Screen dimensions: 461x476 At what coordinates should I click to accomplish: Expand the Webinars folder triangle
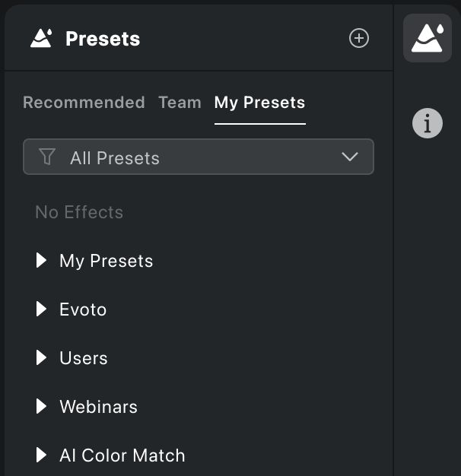[41, 406]
